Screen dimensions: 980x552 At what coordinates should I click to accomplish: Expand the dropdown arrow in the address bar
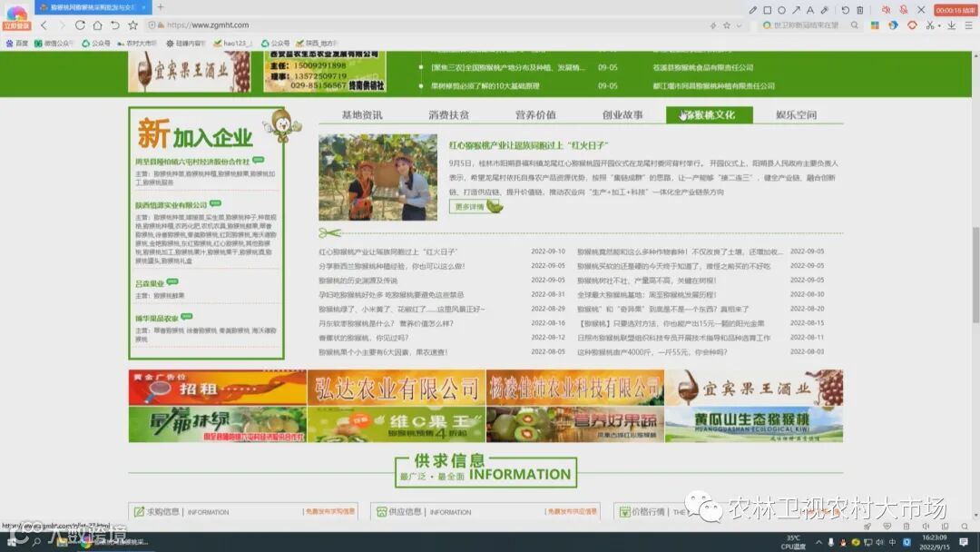739,25
